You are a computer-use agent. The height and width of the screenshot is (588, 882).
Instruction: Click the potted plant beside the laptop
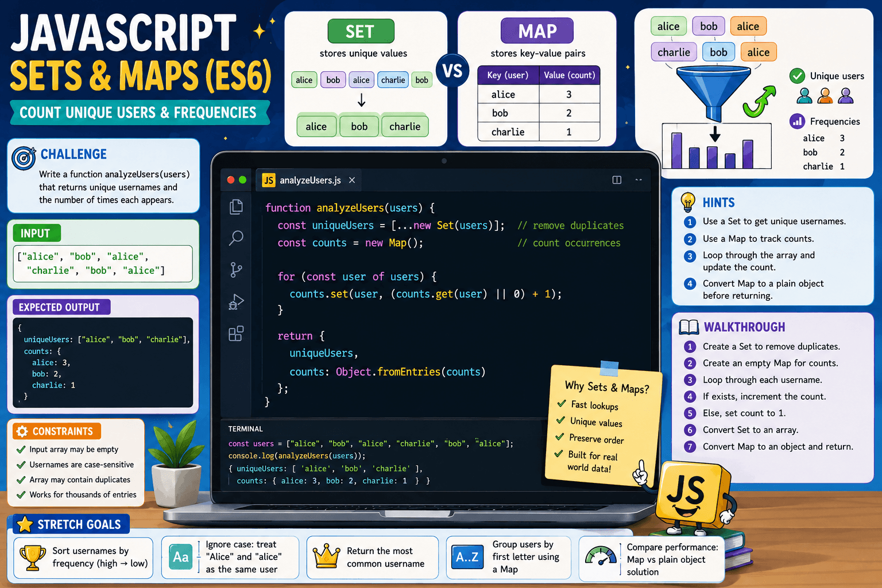pos(176,464)
